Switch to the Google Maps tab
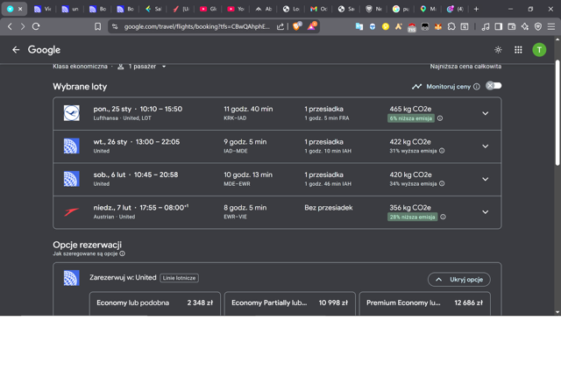Viewport: 561px width, 392px height. [429, 9]
